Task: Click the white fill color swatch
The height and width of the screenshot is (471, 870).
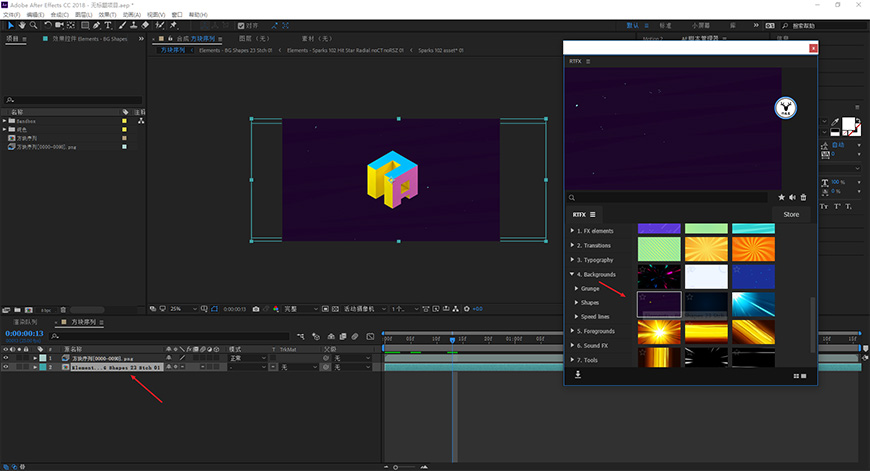Action: point(848,124)
